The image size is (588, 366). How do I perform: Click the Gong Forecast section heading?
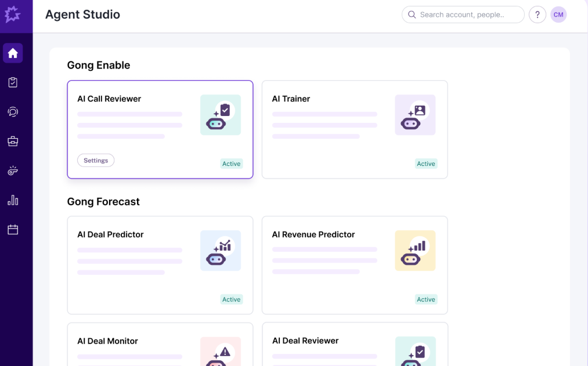103,201
